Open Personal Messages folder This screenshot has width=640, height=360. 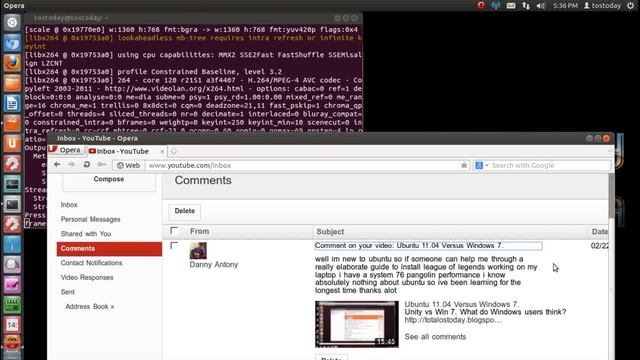point(91,220)
